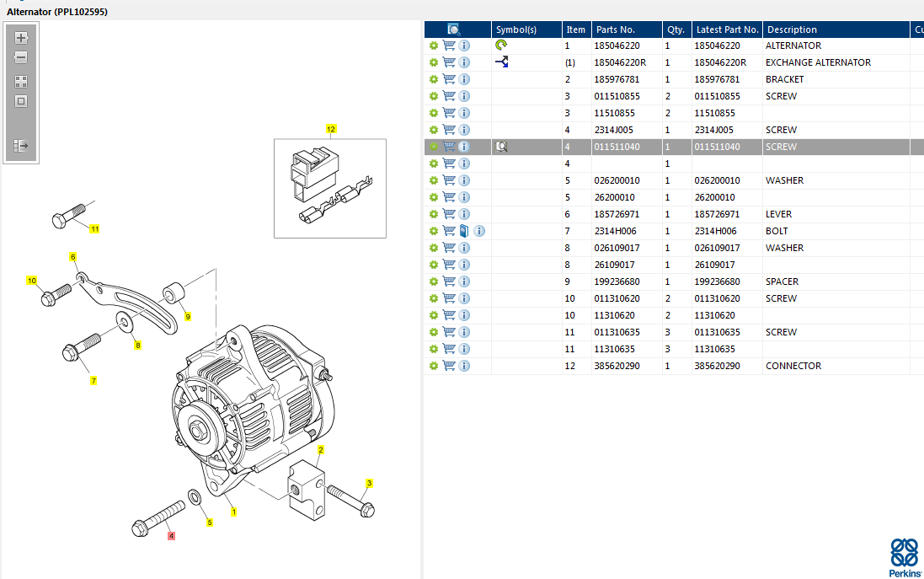Image resolution: width=924 pixels, height=579 pixels.
Task: Select callout 6 on lever
Action: [x=73, y=257]
